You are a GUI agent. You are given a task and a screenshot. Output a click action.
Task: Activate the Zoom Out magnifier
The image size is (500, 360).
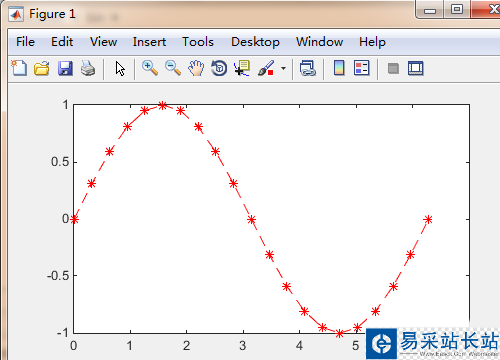click(x=173, y=68)
